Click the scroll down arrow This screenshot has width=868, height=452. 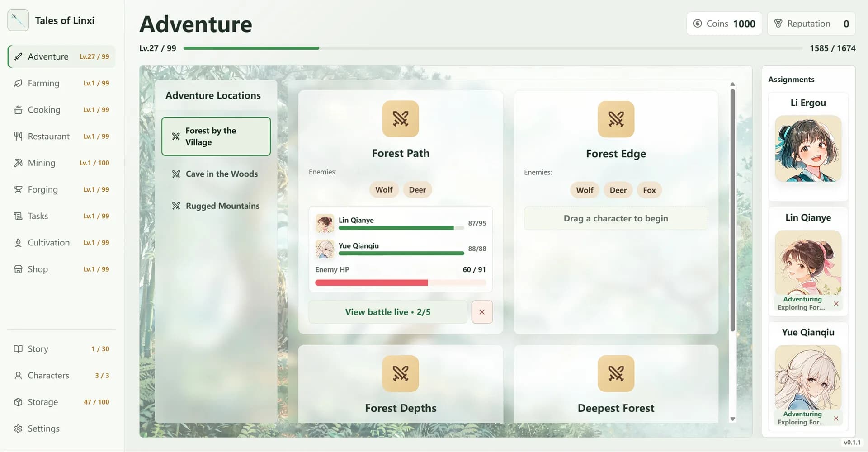pyautogui.click(x=732, y=419)
